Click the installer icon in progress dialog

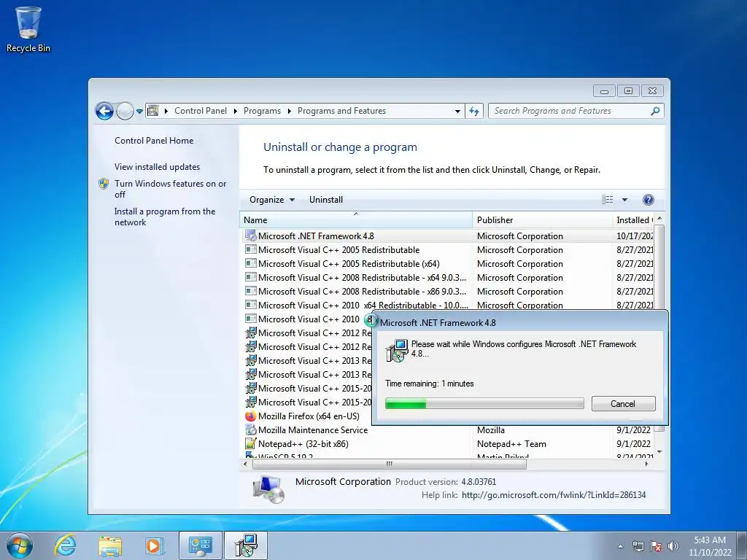click(397, 351)
